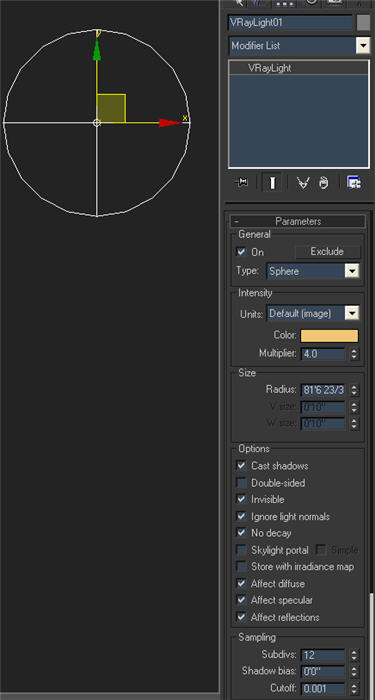The image size is (375, 700).
Task: Open the intensity Units dropdown
Action: coord(312,313)
